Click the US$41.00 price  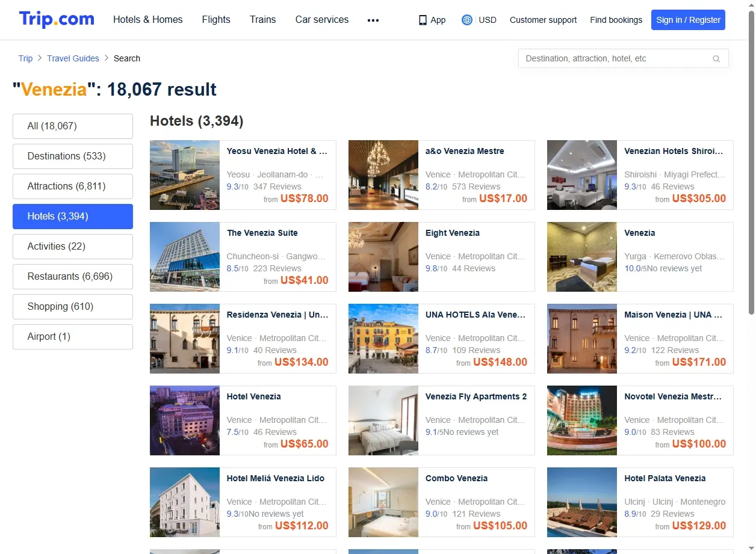click(305, 280)
